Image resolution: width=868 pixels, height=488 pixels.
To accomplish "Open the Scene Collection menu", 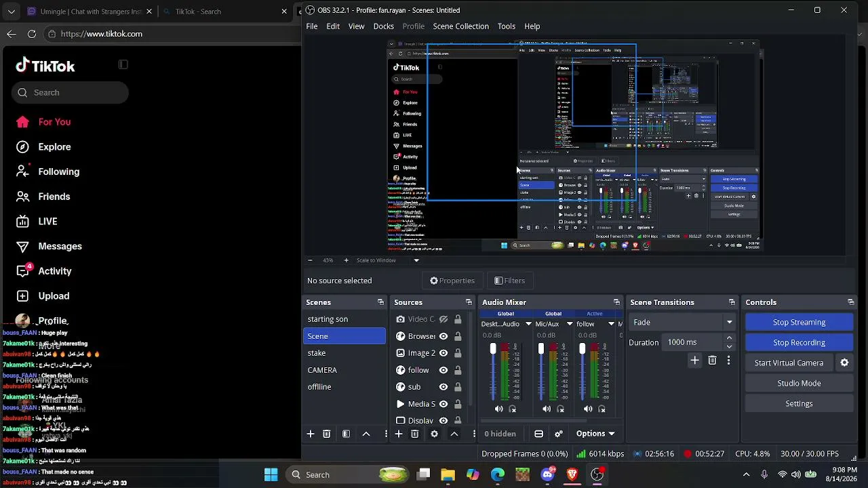I will click(x=460, y=26).
